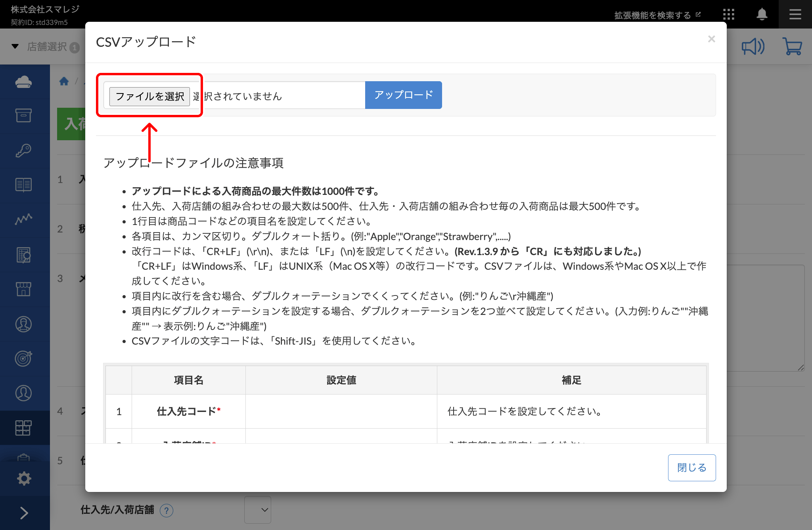The width and height of the screenshot is (812, 530).
Task: Open the hamburger menu in header
Action: click(795, 15)
